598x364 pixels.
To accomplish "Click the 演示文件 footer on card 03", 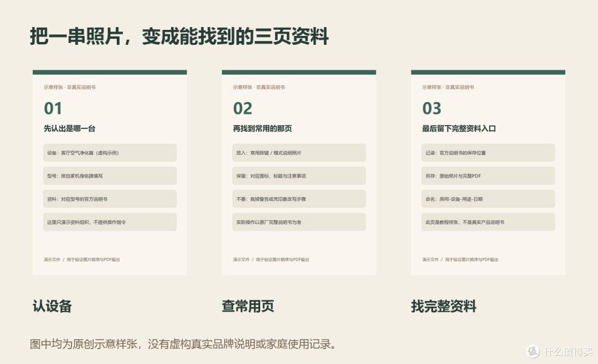I will click(x=460, y=259).
